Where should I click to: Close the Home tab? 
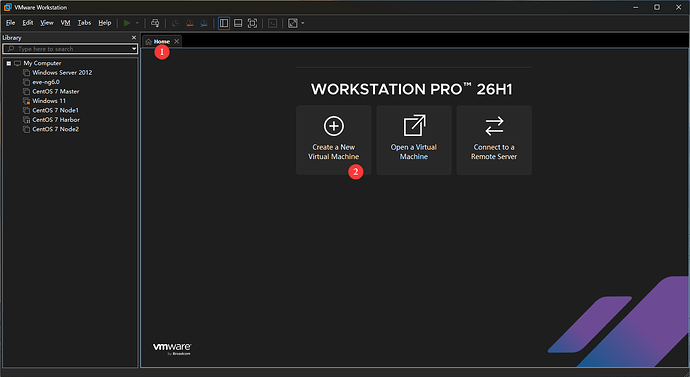pyautogui.click(x=176, y=41)
